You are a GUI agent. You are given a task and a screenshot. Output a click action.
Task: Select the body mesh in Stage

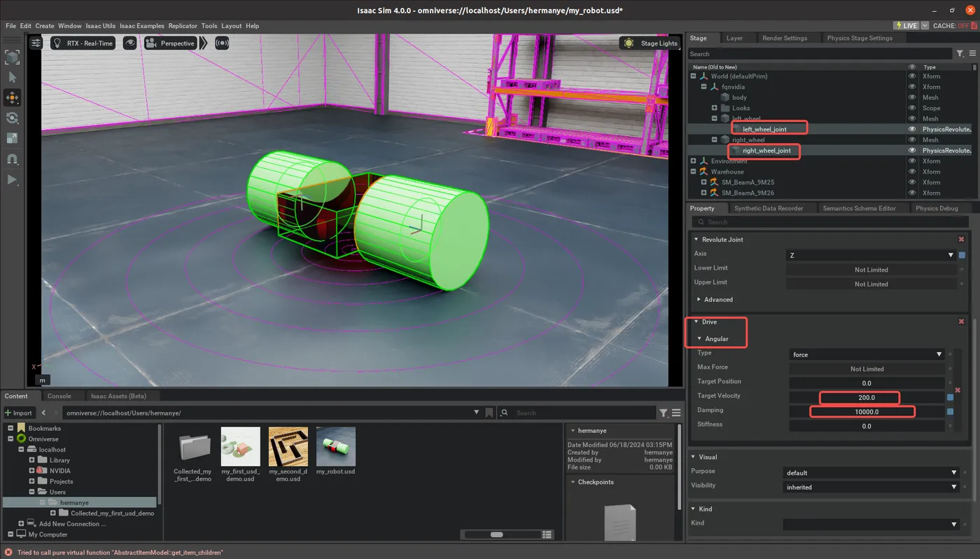pos(739,97)
